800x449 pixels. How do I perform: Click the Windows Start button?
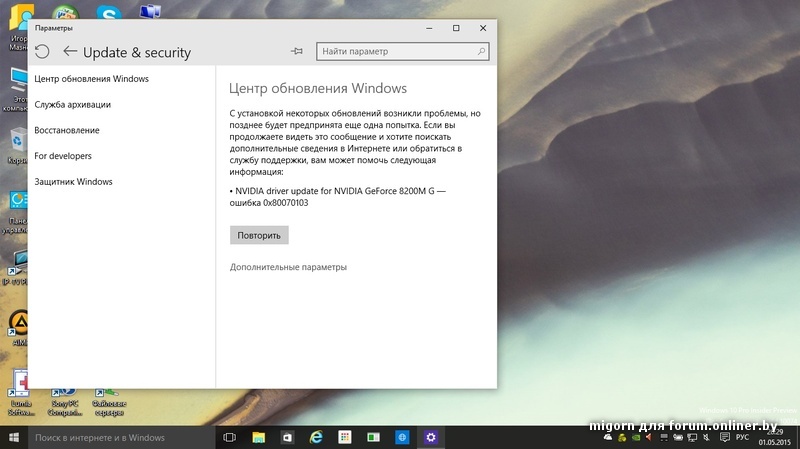pos(14,438)
